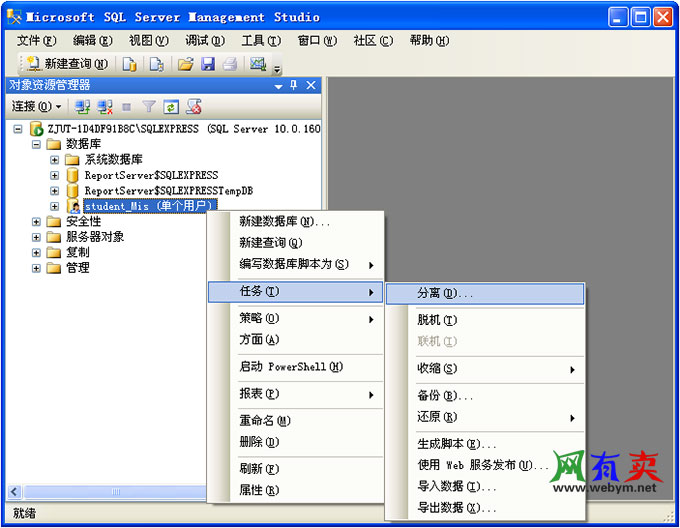
Task: Select the 安全性 tree item
Action: (x=83, y=222)
